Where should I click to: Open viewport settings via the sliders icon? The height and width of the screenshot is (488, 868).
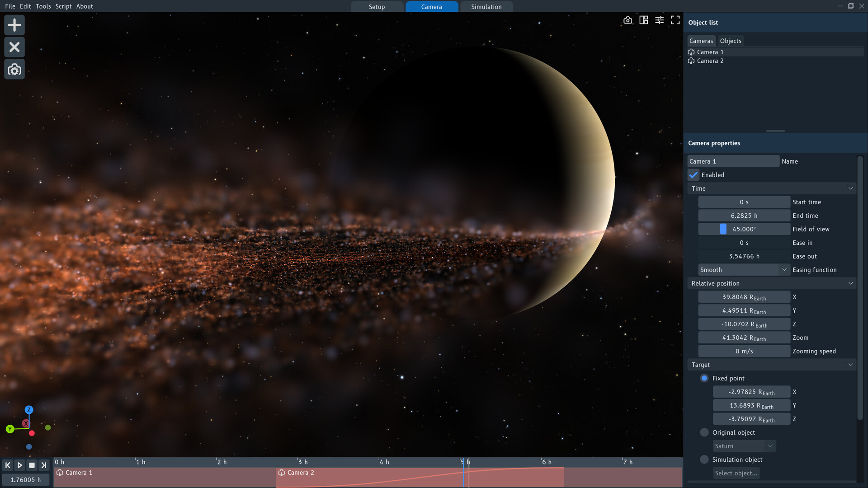(659, 20)
